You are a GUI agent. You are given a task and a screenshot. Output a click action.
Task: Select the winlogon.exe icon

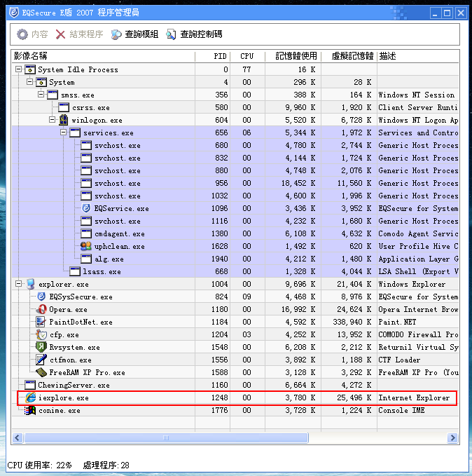tap(64, 120)
